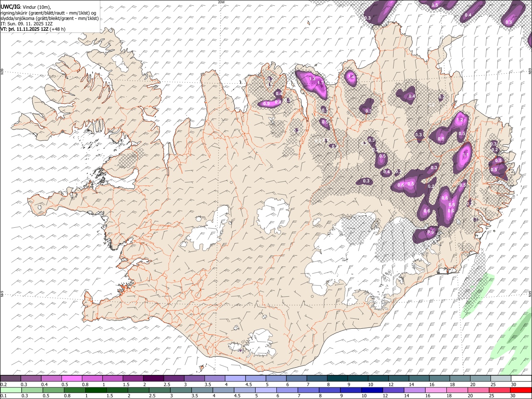Pick the dark teal swatch labeled 8 in upper legend
Screen dimensions: 532x399
337,379
